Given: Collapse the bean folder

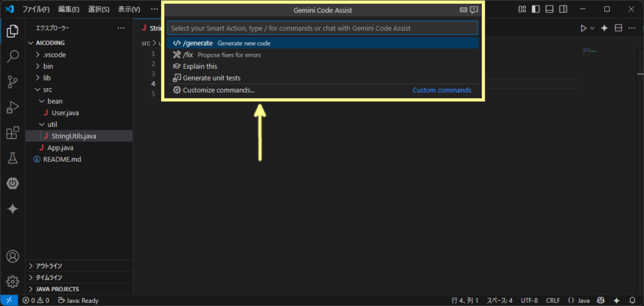Looking at the screenshot, I should [79, 101].
